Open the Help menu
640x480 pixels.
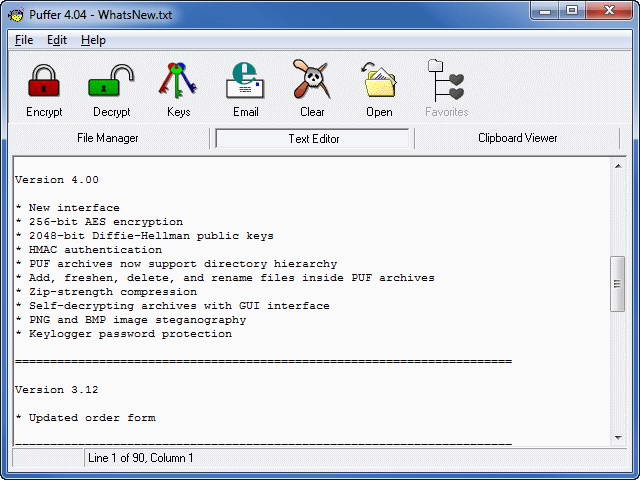coord(93,40)
